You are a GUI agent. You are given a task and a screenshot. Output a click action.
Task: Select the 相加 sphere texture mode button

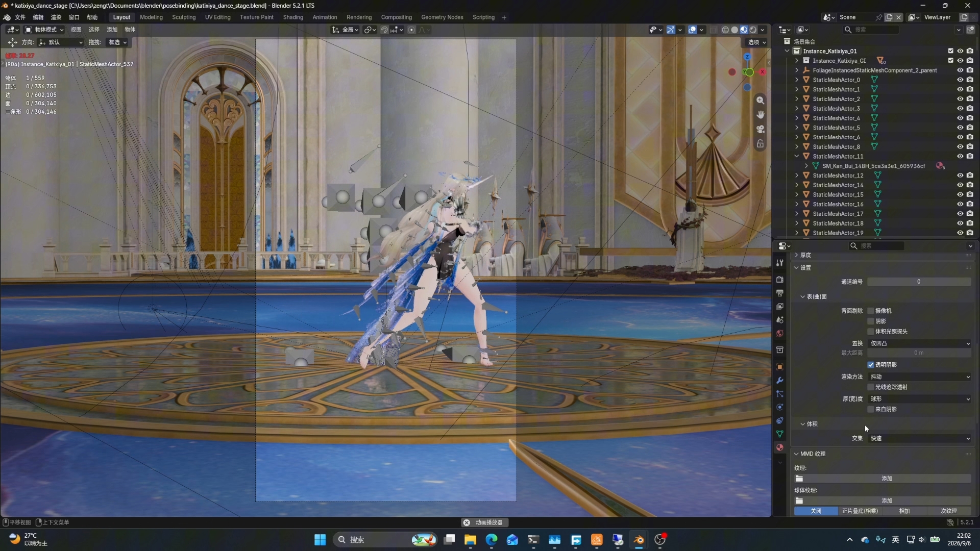click(904, 511)
